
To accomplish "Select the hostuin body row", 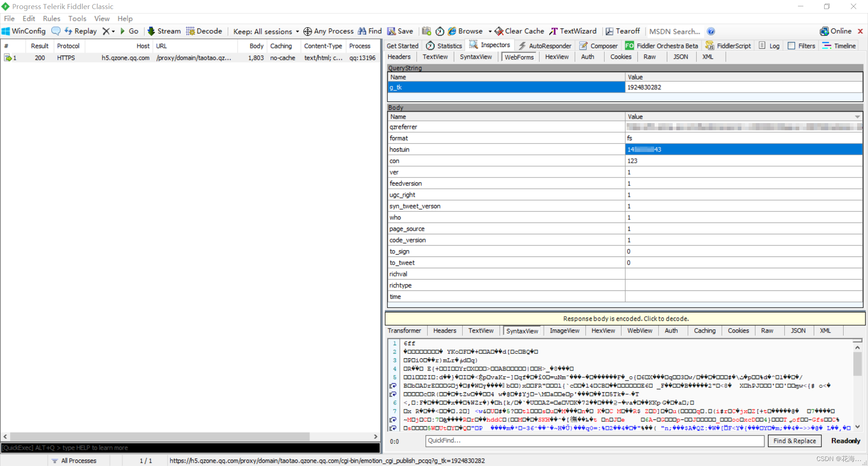I will point(625,149).
